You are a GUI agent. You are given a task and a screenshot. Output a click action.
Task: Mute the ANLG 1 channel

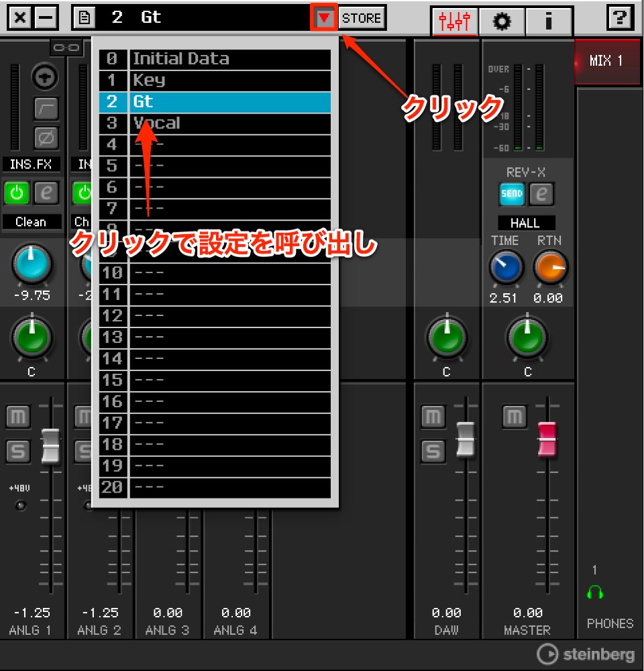point(18,417)
